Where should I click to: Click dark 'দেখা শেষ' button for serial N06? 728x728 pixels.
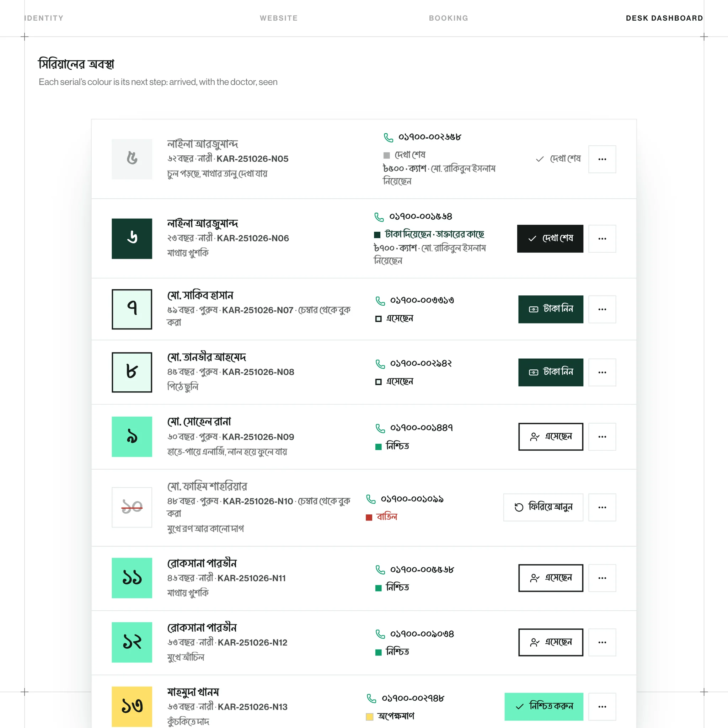(550, 239)
